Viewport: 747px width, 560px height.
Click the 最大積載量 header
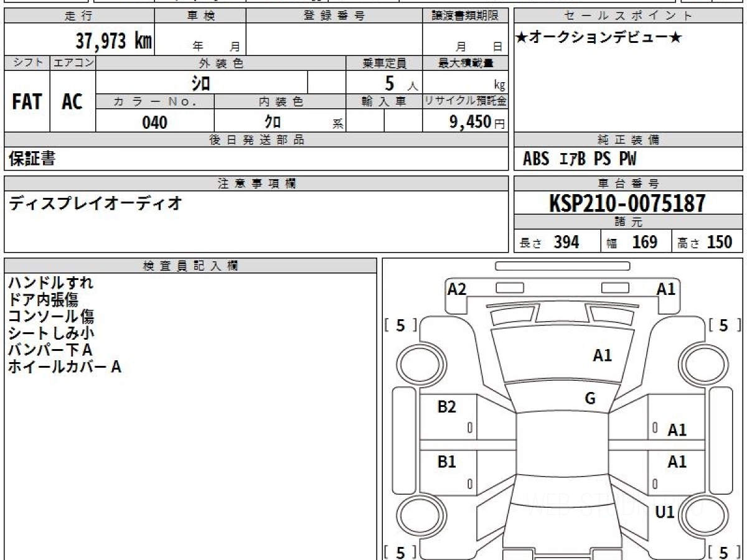466,63
